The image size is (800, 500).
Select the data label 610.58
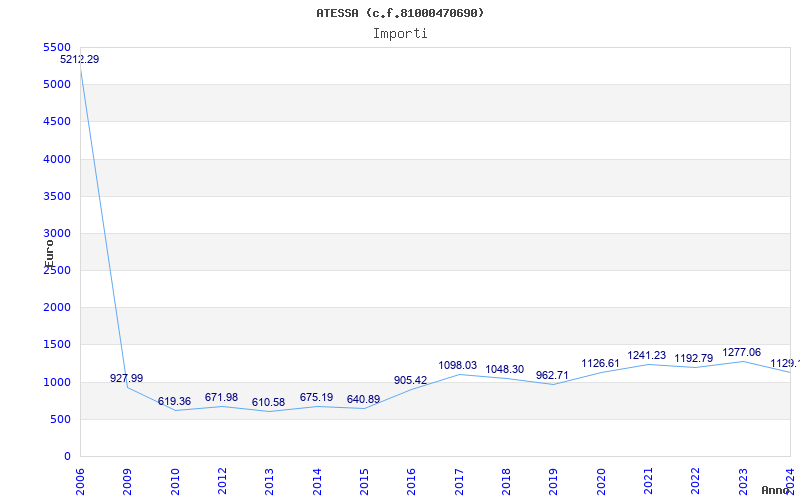[x=268, y=402]
